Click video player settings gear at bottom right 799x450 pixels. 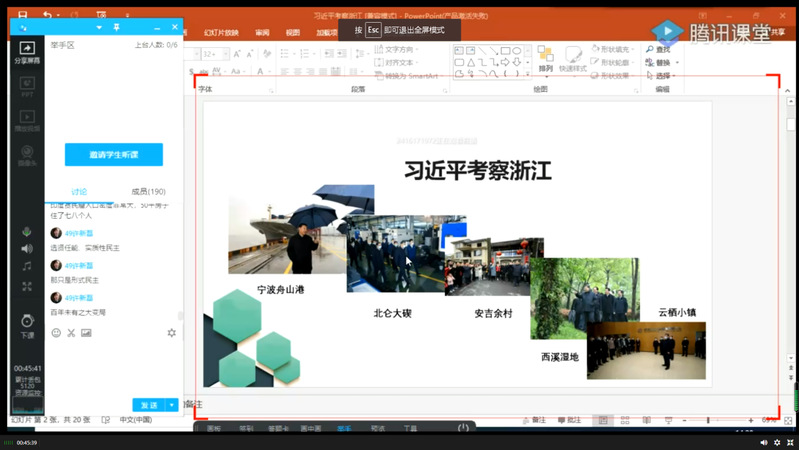pos(777,442)
